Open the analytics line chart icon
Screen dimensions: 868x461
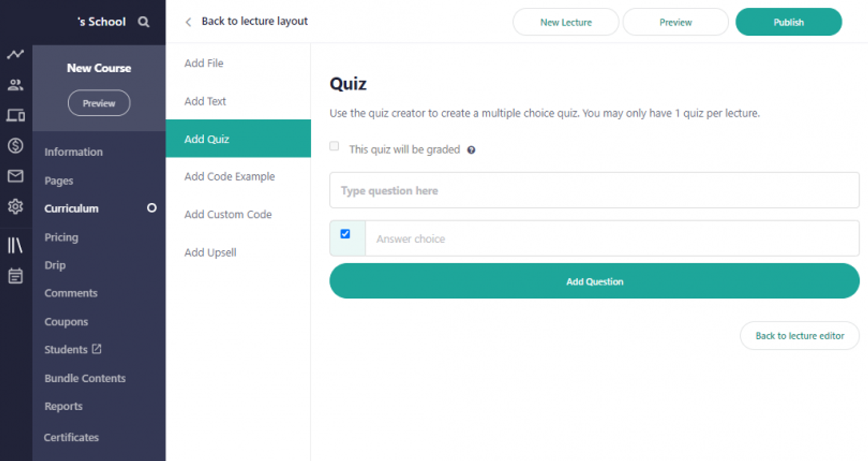click(15, 54)
